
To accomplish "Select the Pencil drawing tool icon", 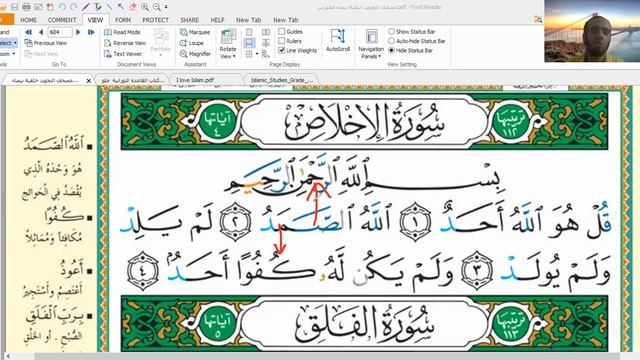I will pos(86,7).
